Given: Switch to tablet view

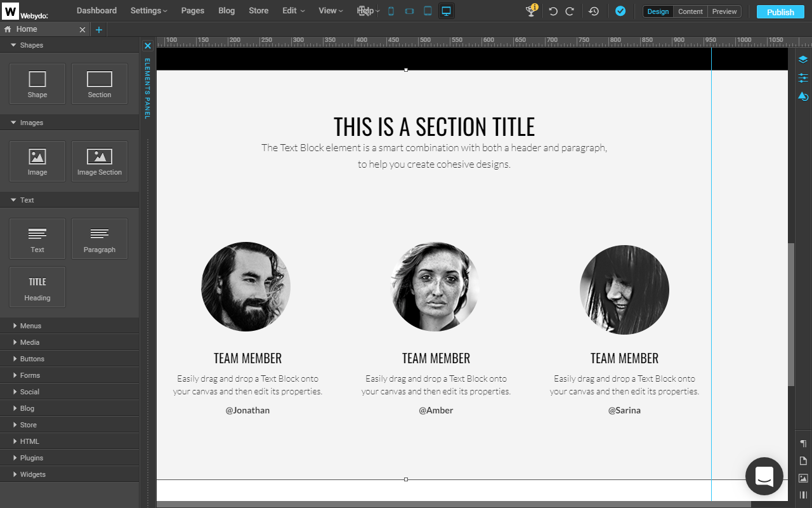Looking at the screenshot, I should (x=428, y=11).
